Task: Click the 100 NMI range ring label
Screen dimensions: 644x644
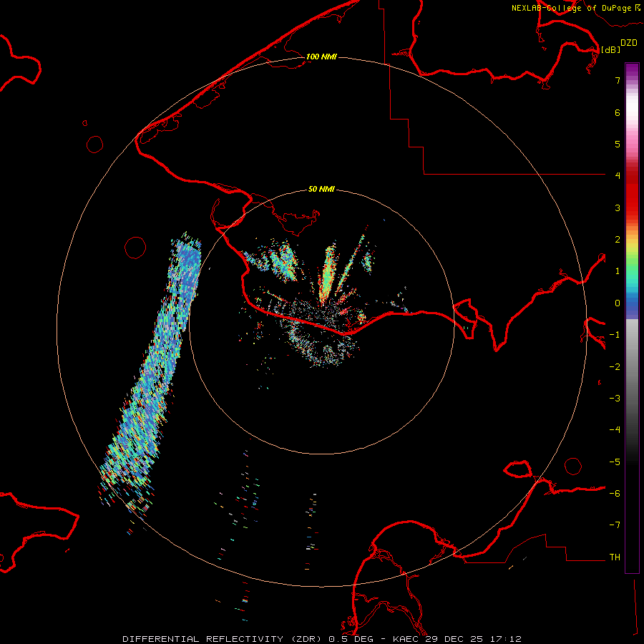Action: pos(321,57)
